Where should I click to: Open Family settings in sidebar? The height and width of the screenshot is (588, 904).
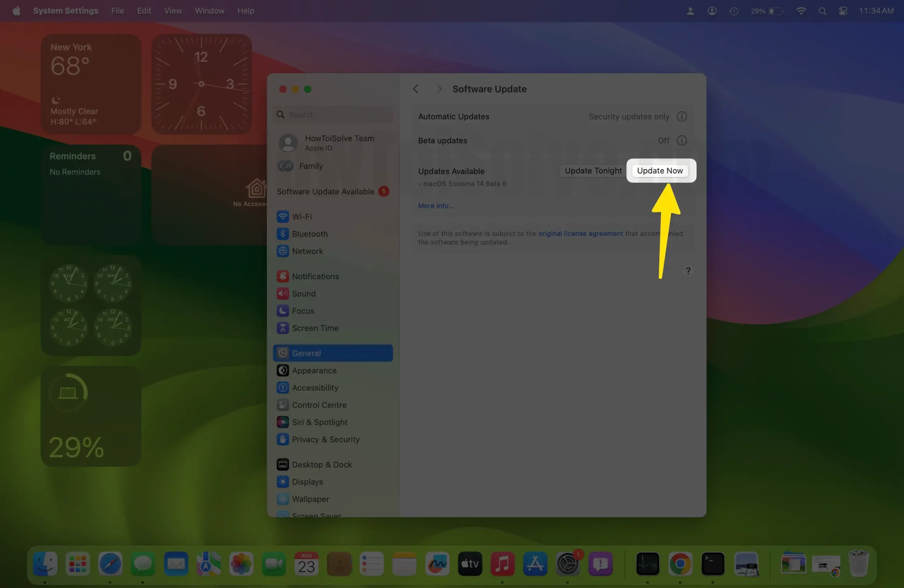pyautogui.click(x=333, y=166)
